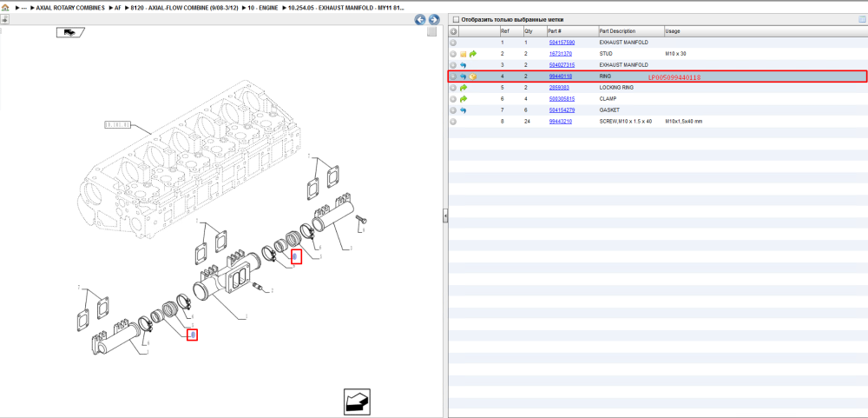Select the 'M10 x 30' usage cell
Screen dimensions: 868x418
[675, 54]
